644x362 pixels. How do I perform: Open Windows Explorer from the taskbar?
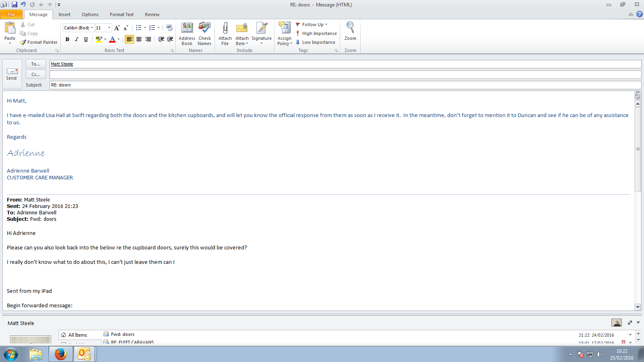36,354
